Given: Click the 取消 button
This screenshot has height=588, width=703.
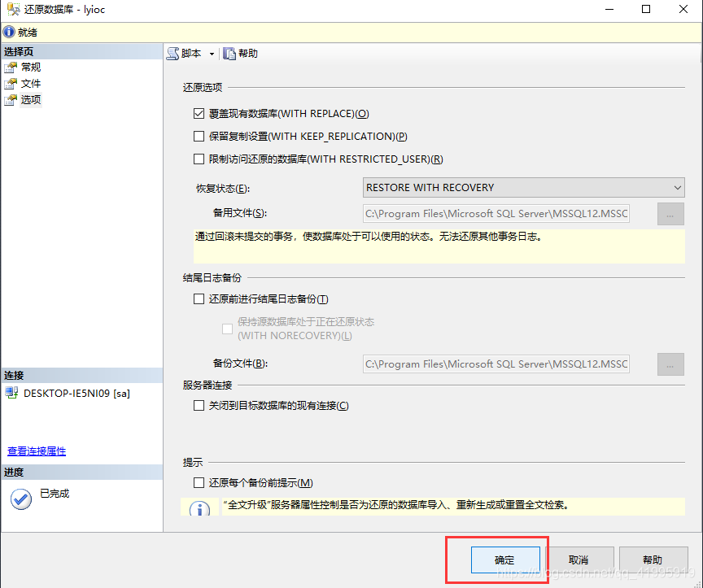Looking at the screenshot, I should [579, 559].
